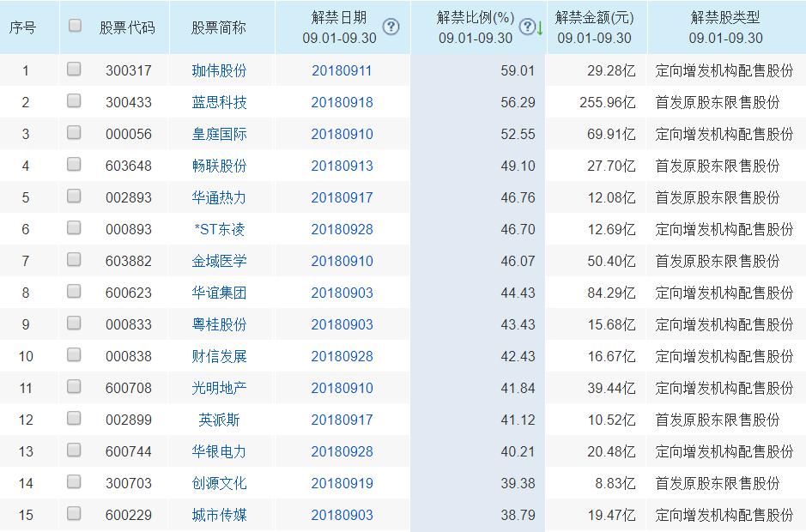Select stock code 603882

point(129,261)
